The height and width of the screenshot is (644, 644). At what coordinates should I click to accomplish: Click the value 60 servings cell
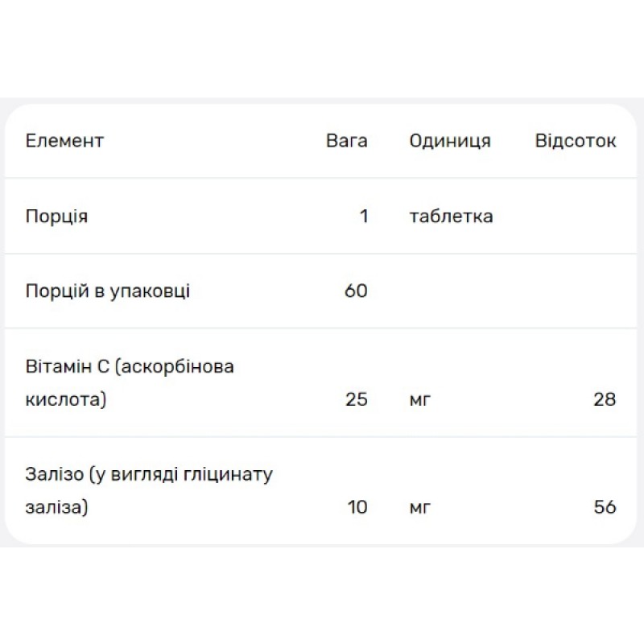(x=356, y=291)
